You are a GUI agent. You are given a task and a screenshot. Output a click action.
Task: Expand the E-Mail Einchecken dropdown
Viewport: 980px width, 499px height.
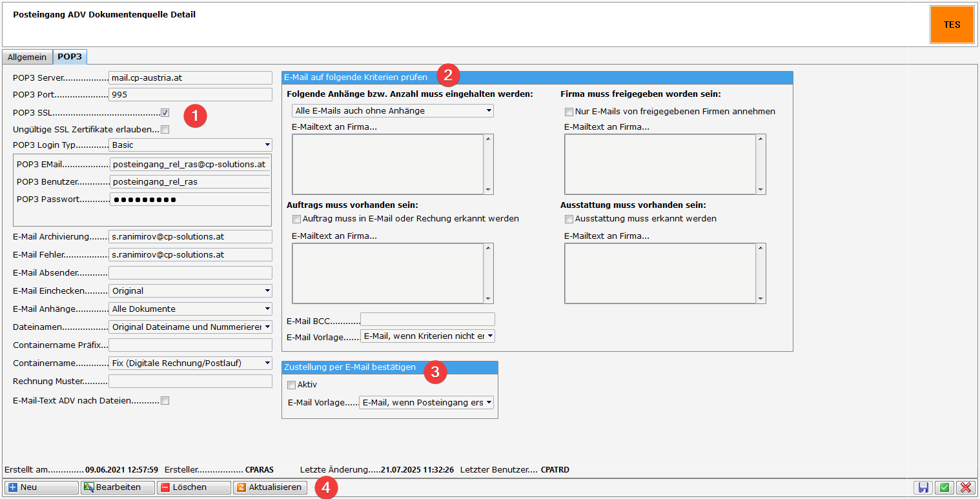(190, 291)
